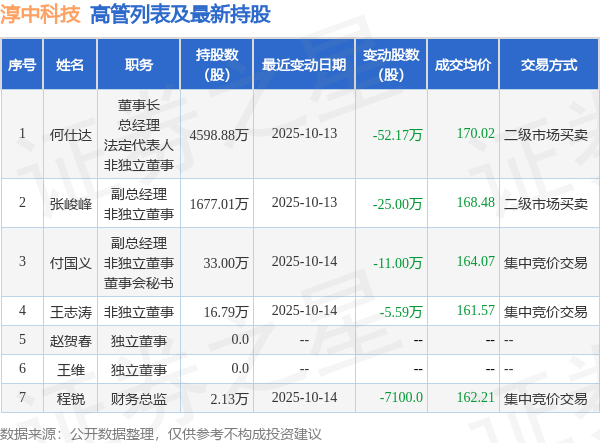
Task: Click 赵贺春's holding value 0.0
Action: 240,339
